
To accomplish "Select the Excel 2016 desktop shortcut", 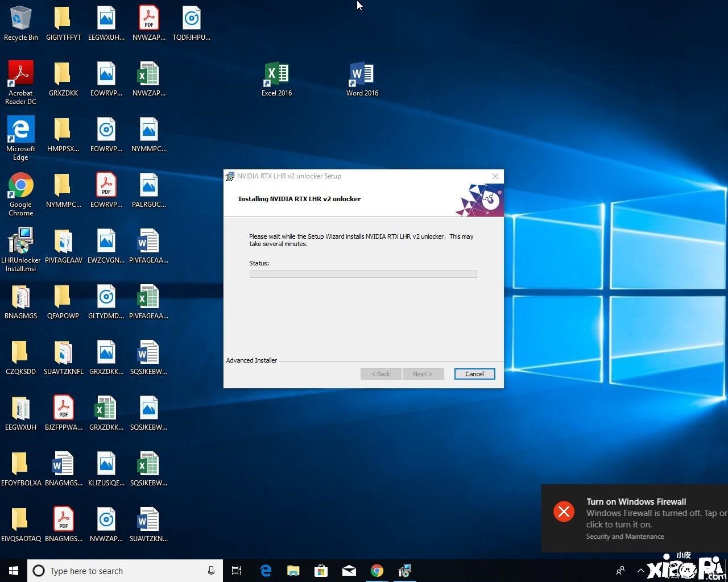I will point(277,79).
